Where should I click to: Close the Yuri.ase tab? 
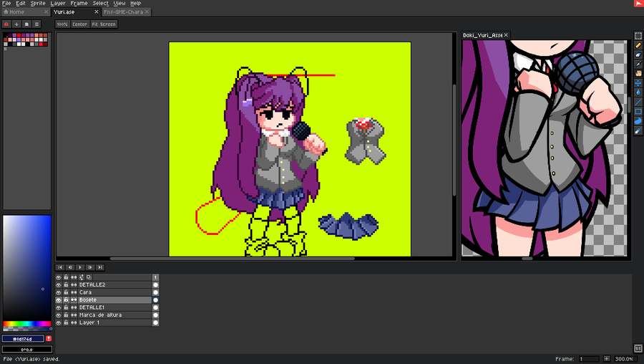pyautogui.click(x=97, y=12)
